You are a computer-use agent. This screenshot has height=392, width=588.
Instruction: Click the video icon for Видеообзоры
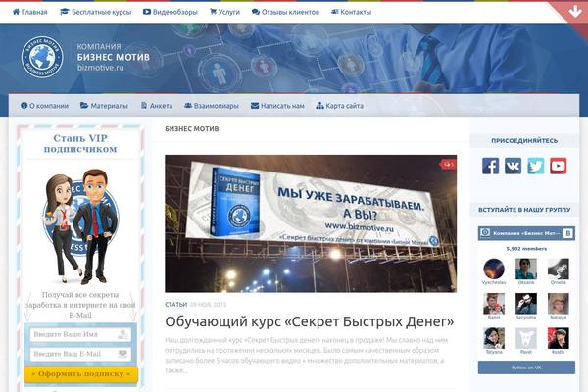click(x=147, y=12)
